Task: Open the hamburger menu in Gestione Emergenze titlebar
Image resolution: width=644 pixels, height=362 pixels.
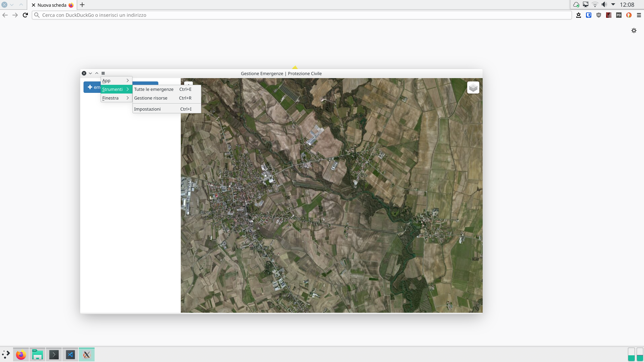Action: click(103, 73)
